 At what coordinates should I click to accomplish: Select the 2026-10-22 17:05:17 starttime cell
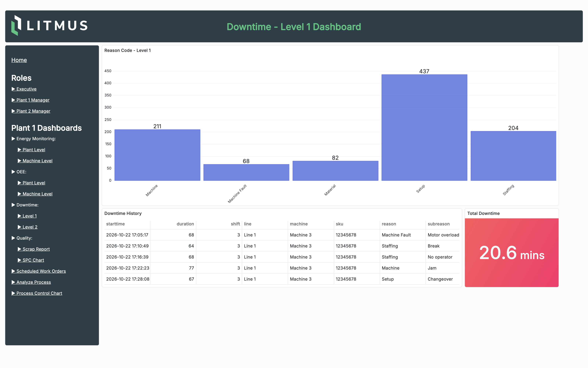[x=127, y=235]
